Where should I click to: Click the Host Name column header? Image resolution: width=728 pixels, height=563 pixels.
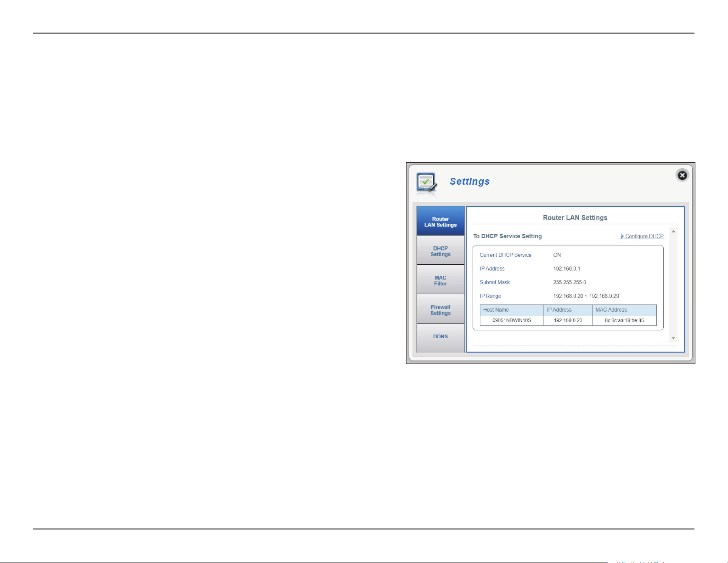(512, 310)
